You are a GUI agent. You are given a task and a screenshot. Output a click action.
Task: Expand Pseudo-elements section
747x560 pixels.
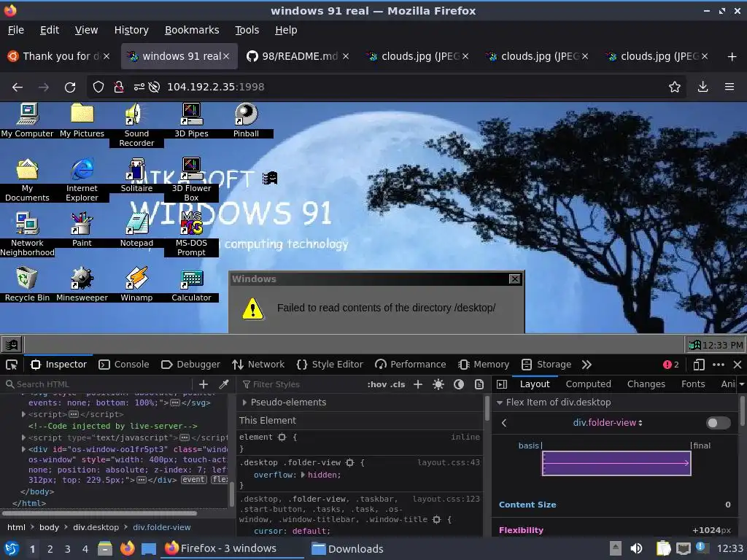[x=244, y=402]
